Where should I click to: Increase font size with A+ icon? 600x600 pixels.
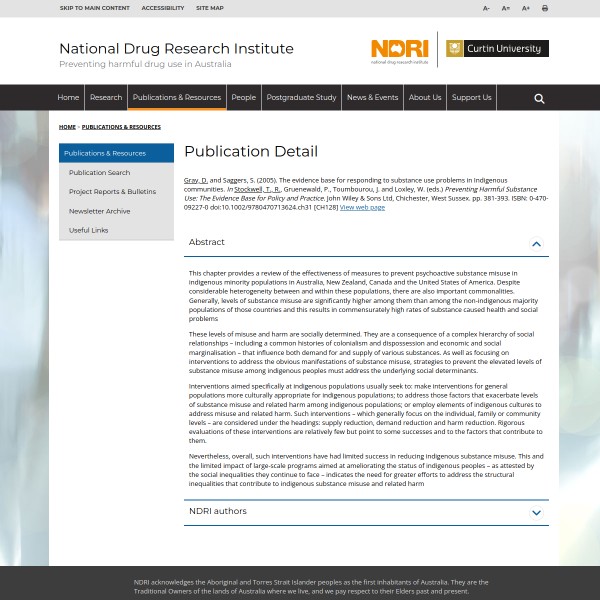526,8
